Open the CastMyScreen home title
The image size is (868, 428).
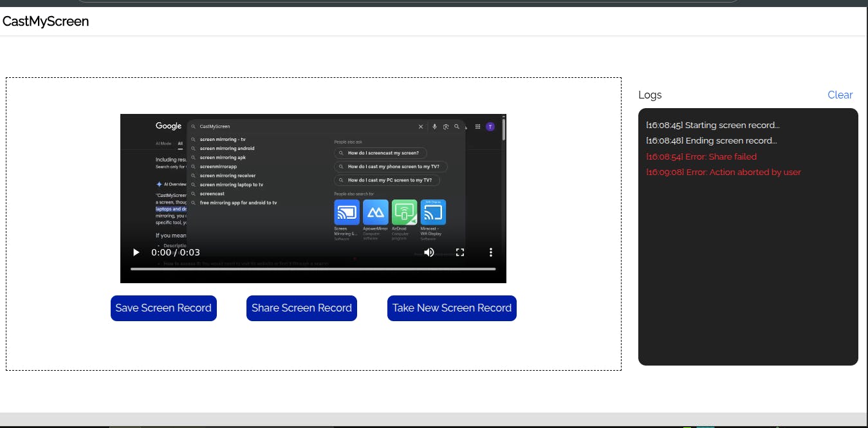click(46, 21)
